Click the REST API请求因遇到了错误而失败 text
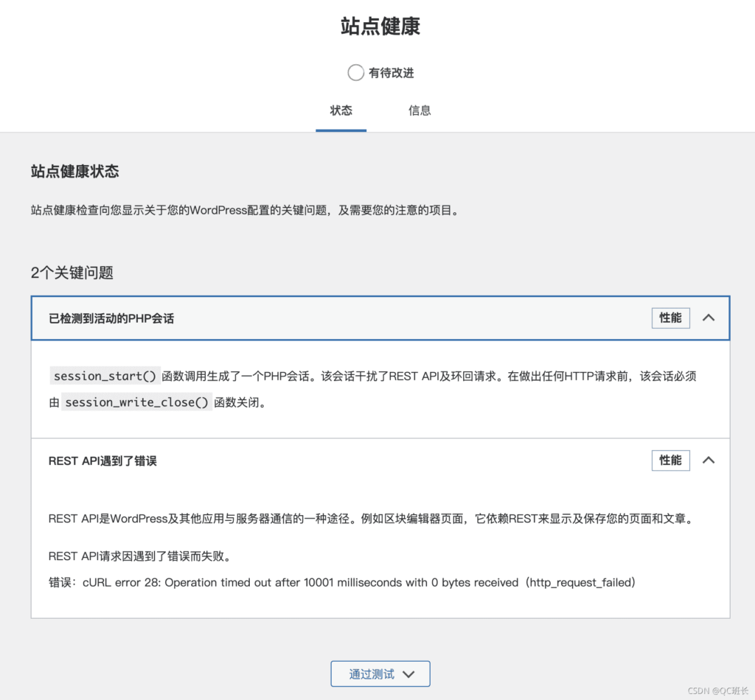The width and height of the screenshot is (755, 700). point(141,556)
